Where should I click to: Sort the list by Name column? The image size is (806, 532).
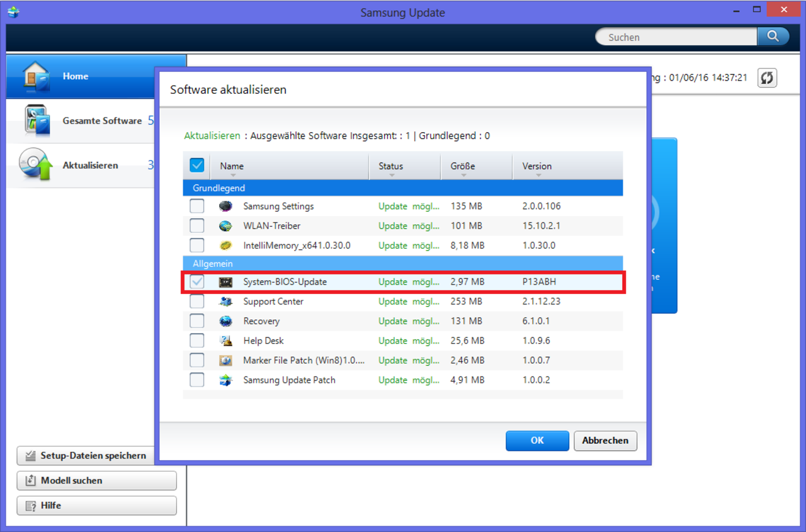click(x=290, y=166)
